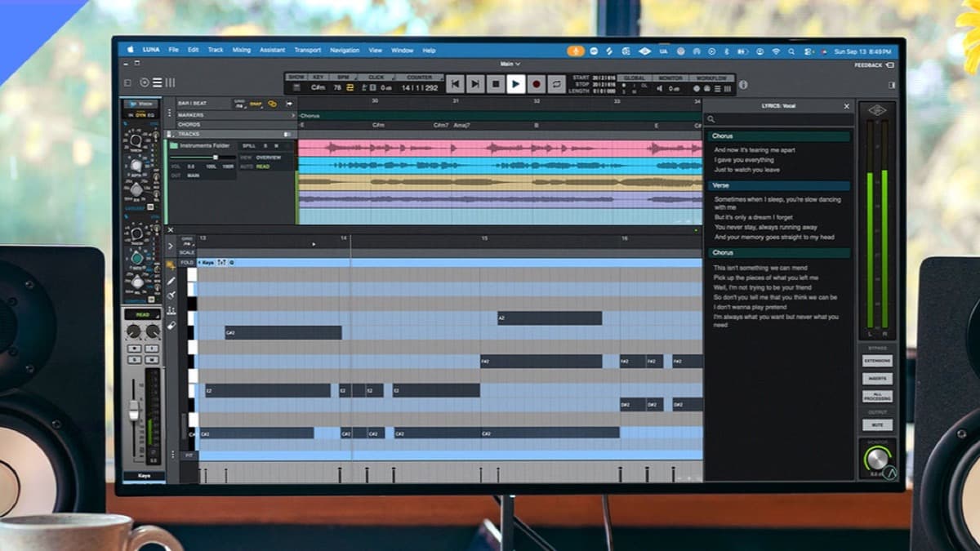Select the eraser tool in piano roll

(x=171, y=325)
